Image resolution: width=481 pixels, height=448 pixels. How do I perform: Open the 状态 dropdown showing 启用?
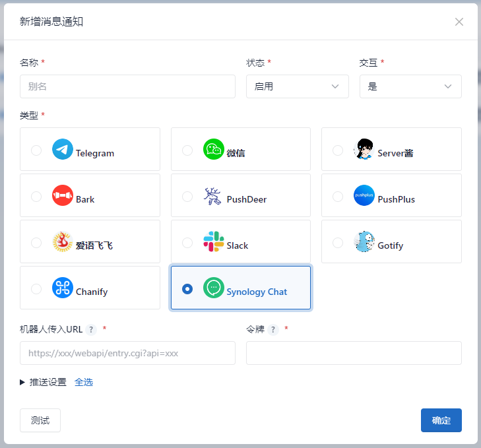pyautogui.click(x=298, y=86)
